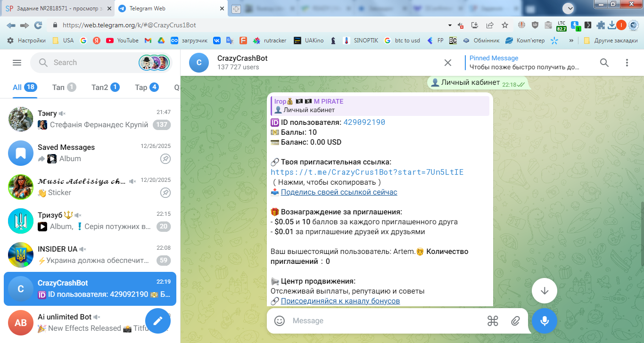Screen dimensions: 644x343
Task: Go forward in browser
Action: (x=25, y=25)
